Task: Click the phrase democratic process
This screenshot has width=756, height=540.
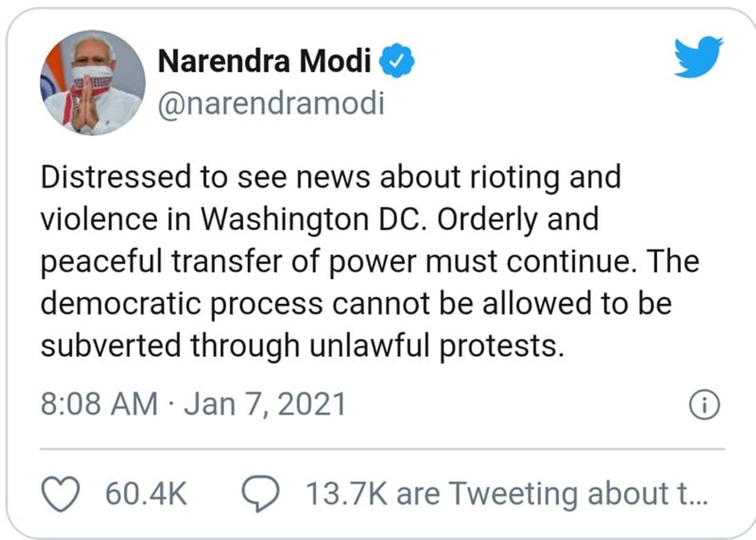Action: (x=182, y=304)
